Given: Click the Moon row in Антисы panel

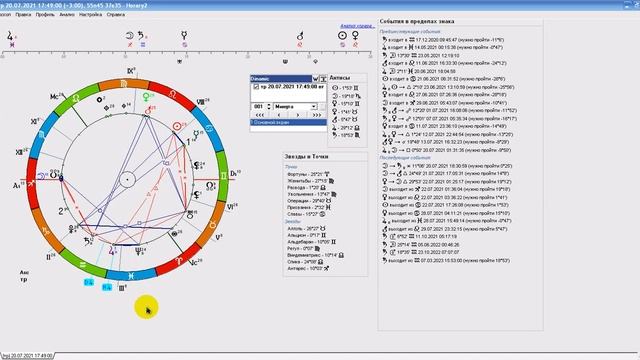Looking at the screenshot, I should coord(346,96).
